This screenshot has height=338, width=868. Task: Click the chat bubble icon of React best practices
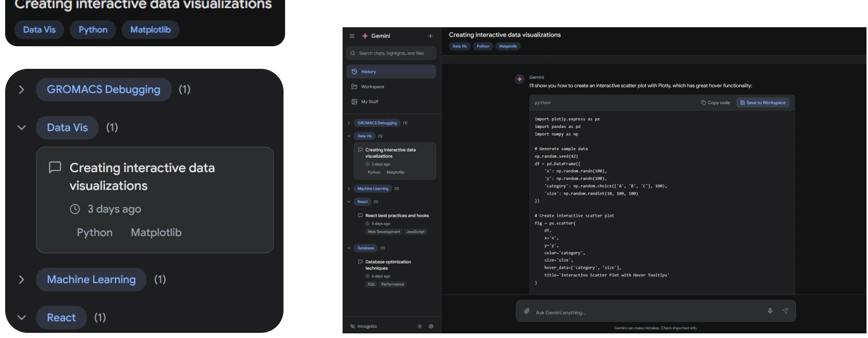(360, 216)
